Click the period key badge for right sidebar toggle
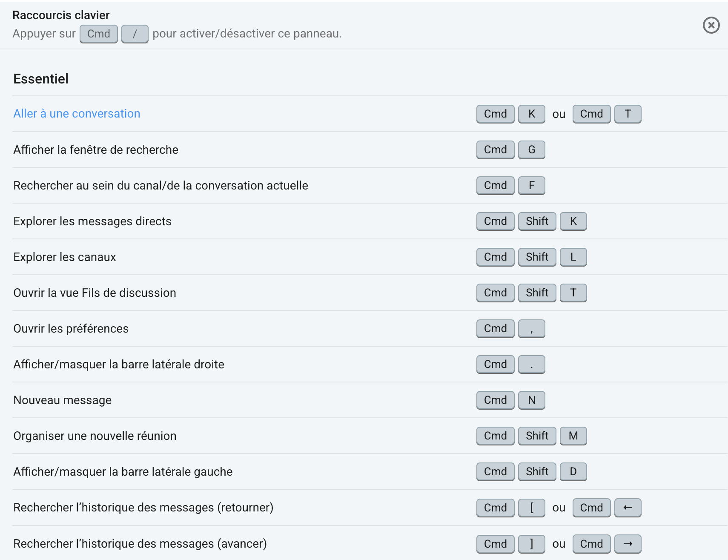The height and width of the screenshot is (560, 728). pos(531,364)
